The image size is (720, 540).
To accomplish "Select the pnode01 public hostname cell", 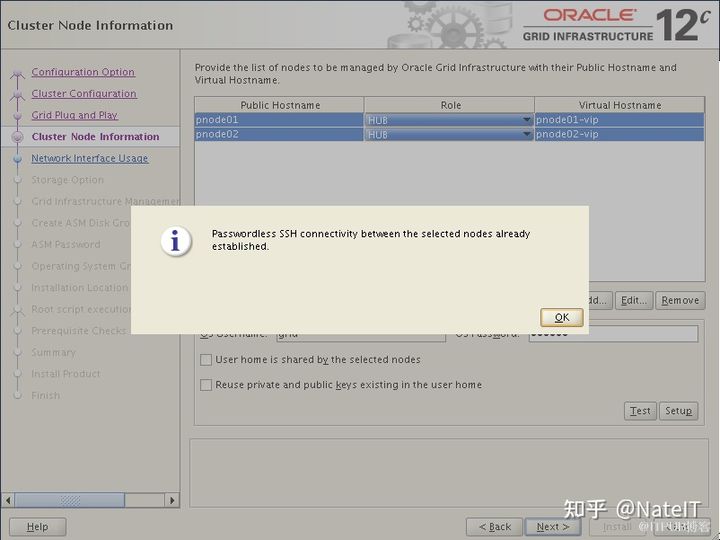I will pos(279,120).
